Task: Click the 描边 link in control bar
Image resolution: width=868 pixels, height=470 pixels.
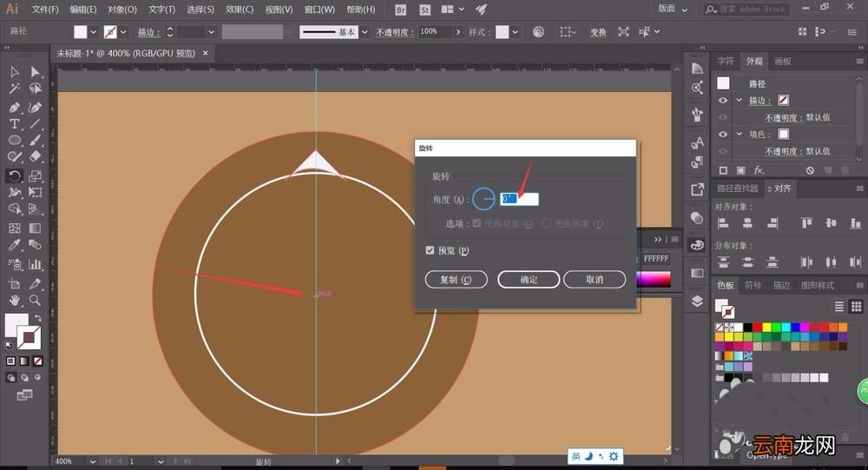Action: [148, 32]
